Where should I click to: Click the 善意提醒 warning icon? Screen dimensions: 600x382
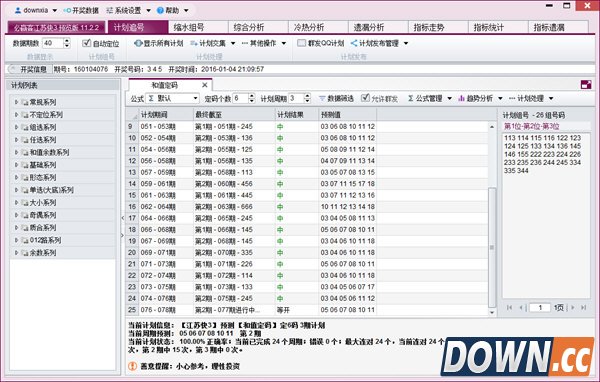click(x=132, y=366)
